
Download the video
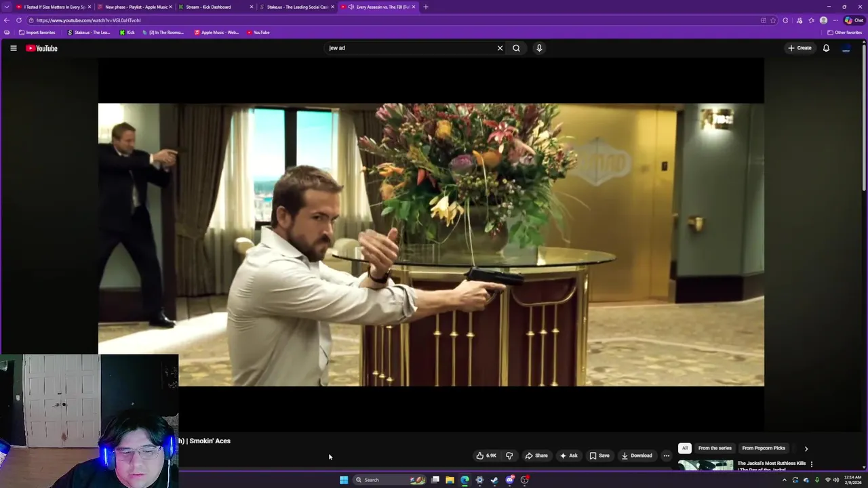click(x=637, y=455)
